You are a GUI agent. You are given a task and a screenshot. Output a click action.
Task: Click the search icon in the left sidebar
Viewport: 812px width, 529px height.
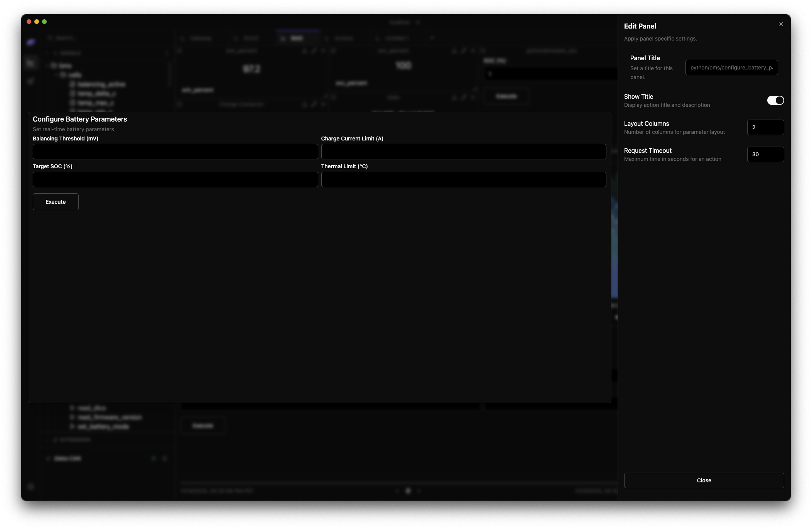[51, 38]
